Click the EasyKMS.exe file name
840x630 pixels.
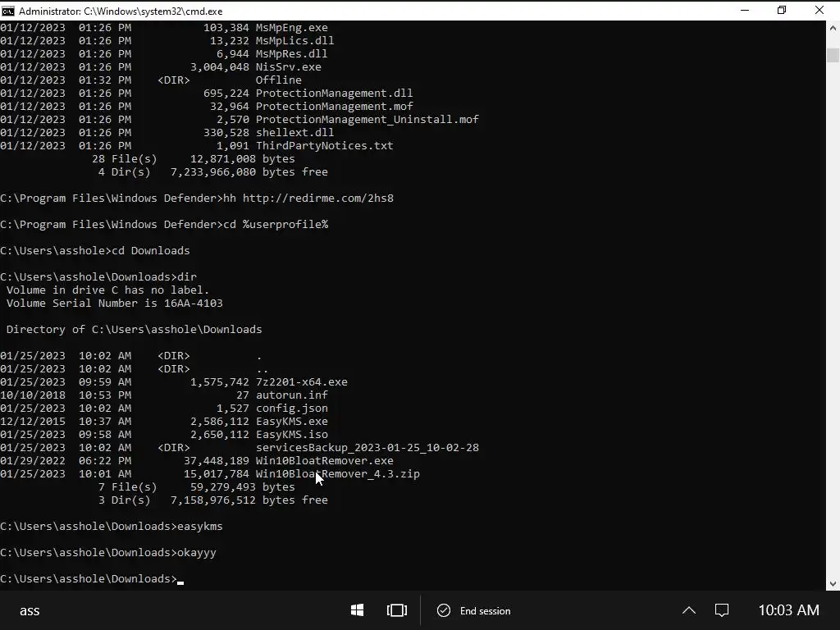291,421
